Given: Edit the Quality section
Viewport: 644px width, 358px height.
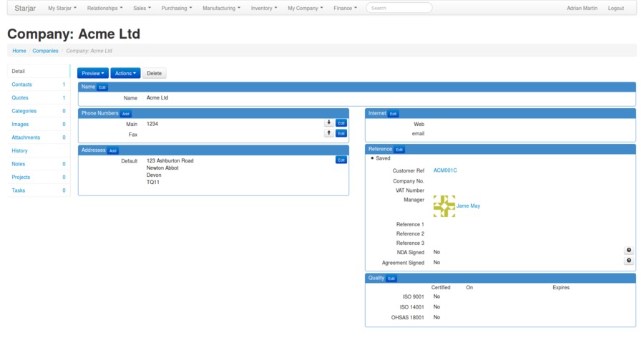Looking at the screenshot, I should [391, 279].
